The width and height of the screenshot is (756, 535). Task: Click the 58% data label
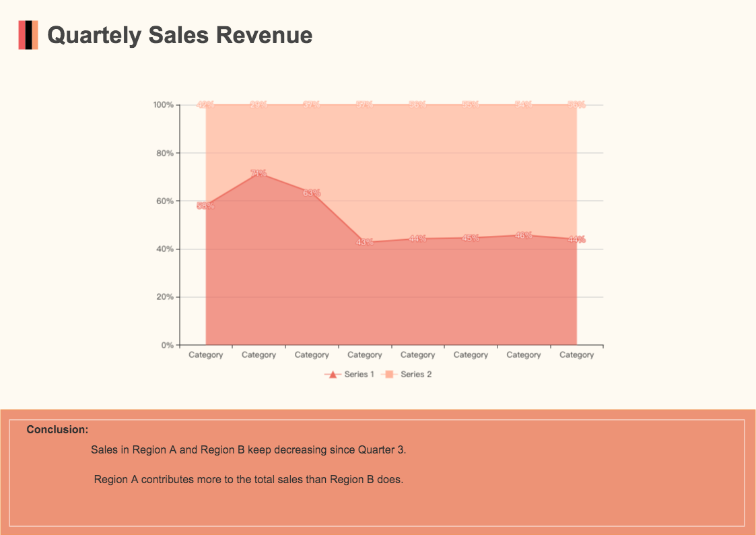205,206
